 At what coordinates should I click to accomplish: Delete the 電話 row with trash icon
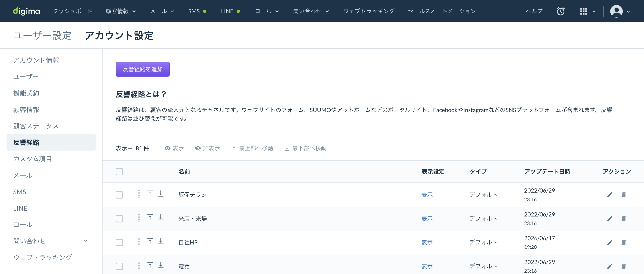[624, 266]
